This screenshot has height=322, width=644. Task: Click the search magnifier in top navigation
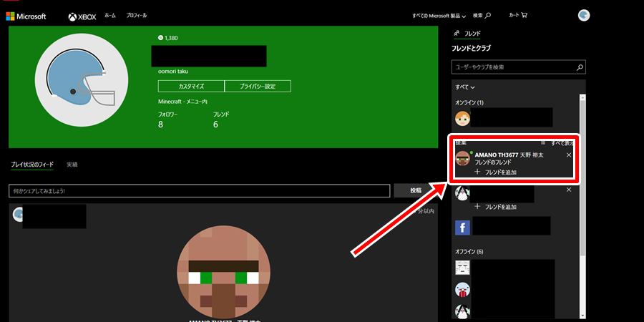pos(483,15)
